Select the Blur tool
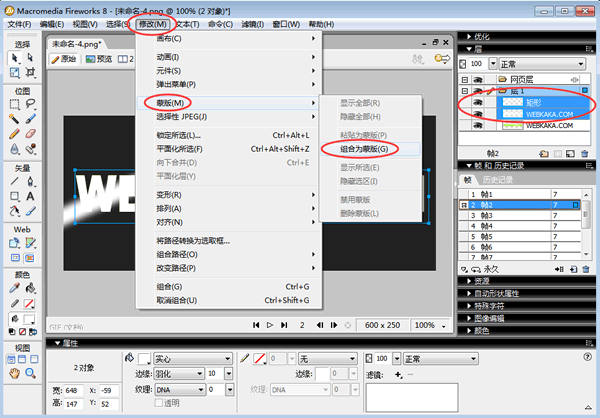The image size is (600, 418). 15,149
